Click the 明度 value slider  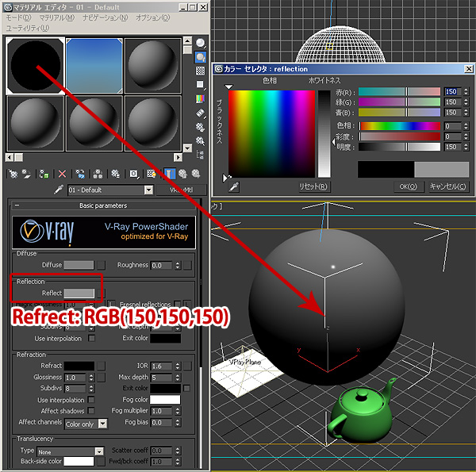tap(400, 147)
